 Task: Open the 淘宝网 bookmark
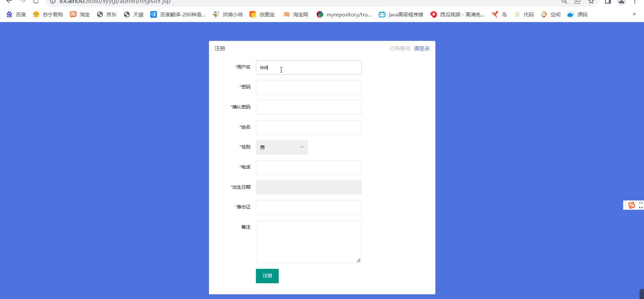tap(296, 14)
